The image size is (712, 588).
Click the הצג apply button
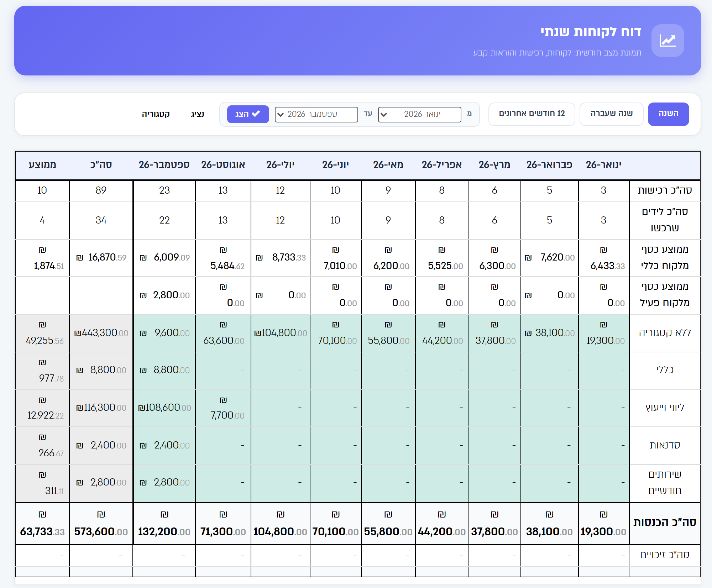248,114
